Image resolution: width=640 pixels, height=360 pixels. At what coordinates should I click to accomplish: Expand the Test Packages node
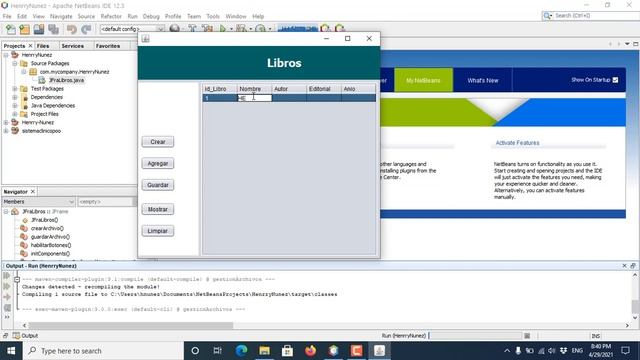[x=15, y=89]
